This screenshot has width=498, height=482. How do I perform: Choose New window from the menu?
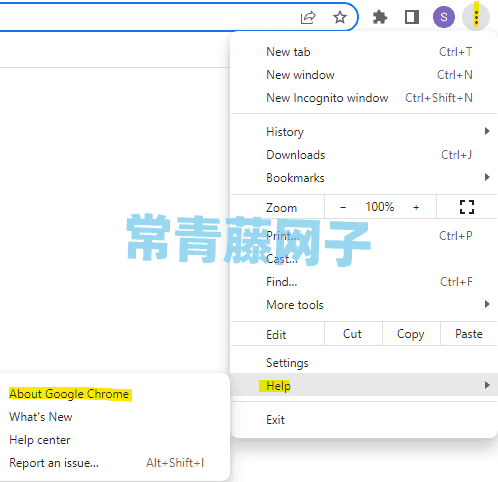364,75
